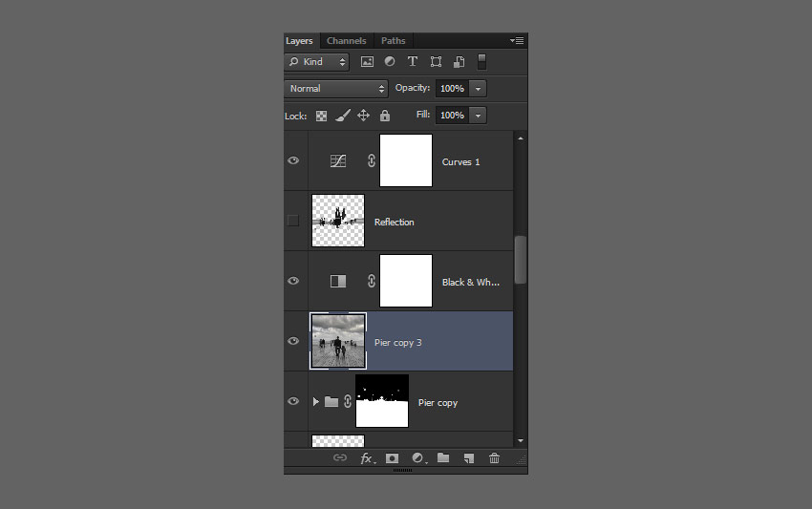Filter for adjustment layers icon

(390, 62)
